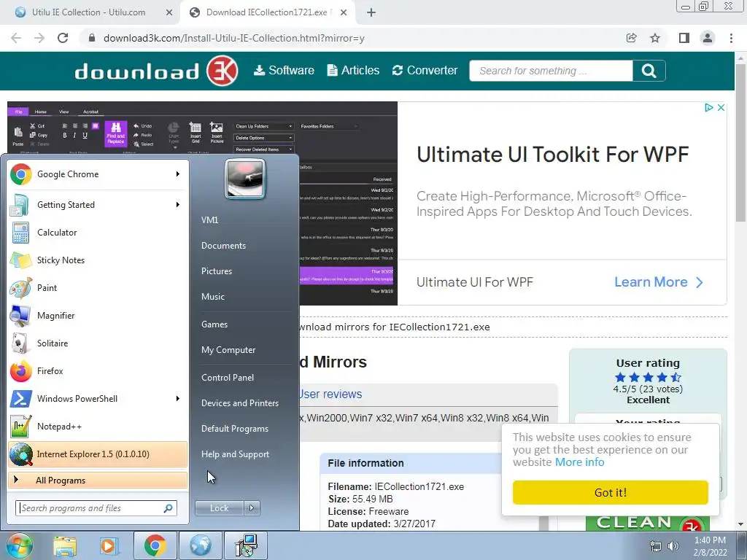Click the Windows Start orb
This screenshot has height=560, width=747.
pos(19,545)
